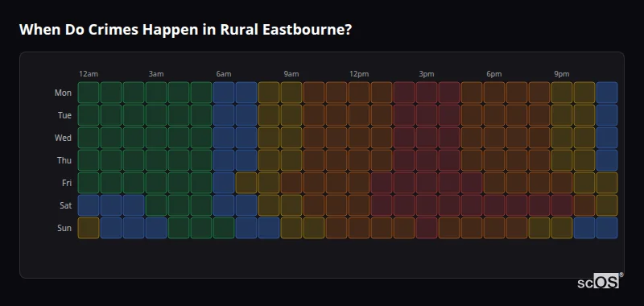The image size is (644, 306).
Task: Select the Monday 2pm red cell
Action: [404, 93]
